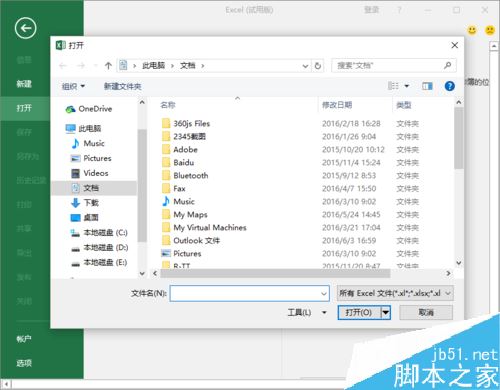Click the file list horizontal scrollbar
Viewport: 500px width, 390px height.
[275, 273]
